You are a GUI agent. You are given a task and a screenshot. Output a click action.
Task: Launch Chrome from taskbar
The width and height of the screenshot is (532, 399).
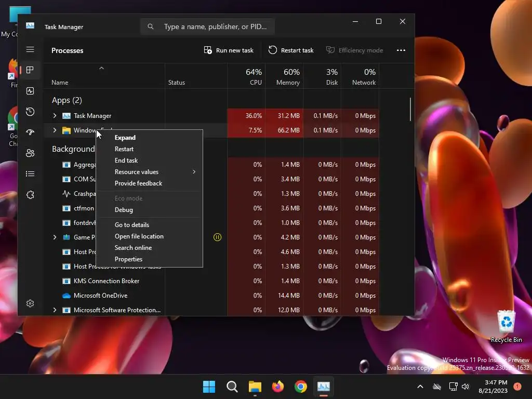click(301, 387)
